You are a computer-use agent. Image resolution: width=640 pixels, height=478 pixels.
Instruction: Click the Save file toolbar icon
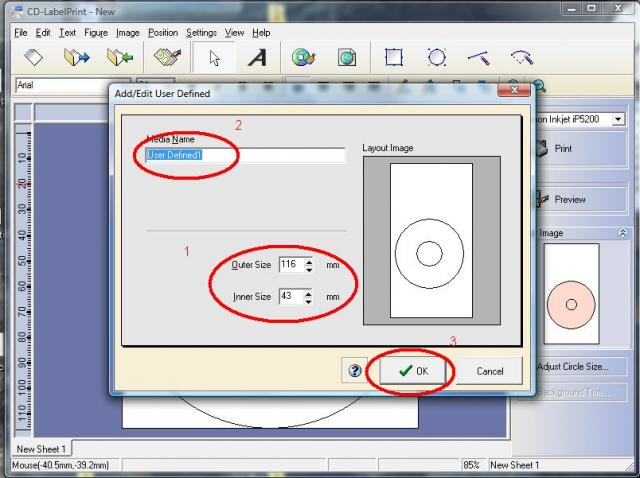point(120,58)
